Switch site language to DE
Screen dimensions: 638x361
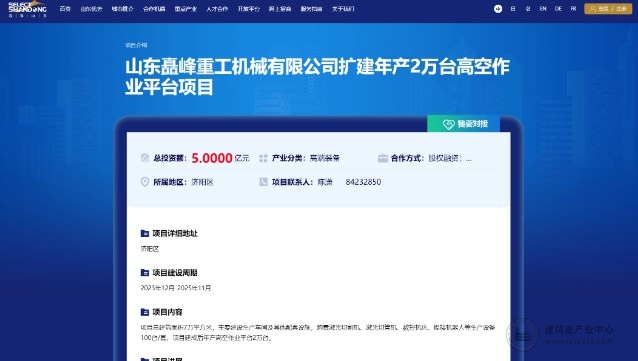point(558,9)
